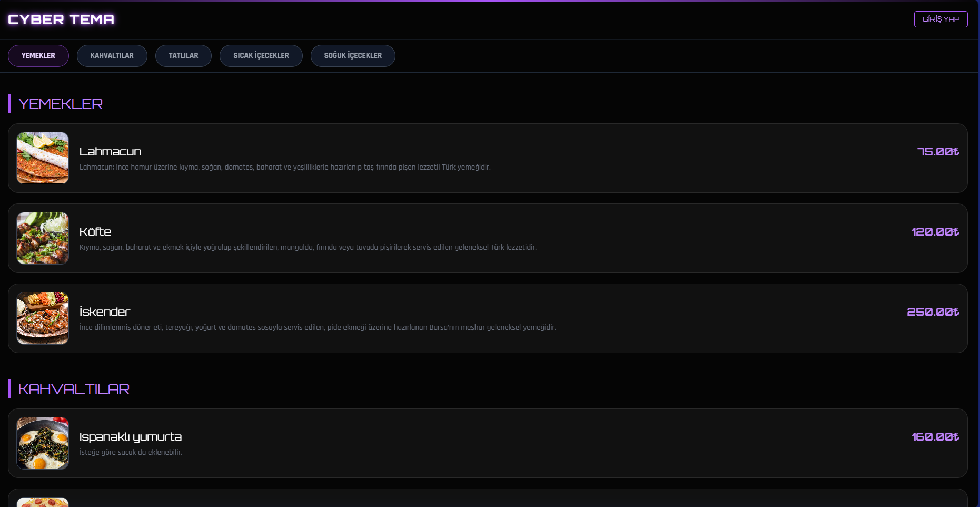
Task: Select the TATLILAR menu category
Action: [x=183, y=55]
